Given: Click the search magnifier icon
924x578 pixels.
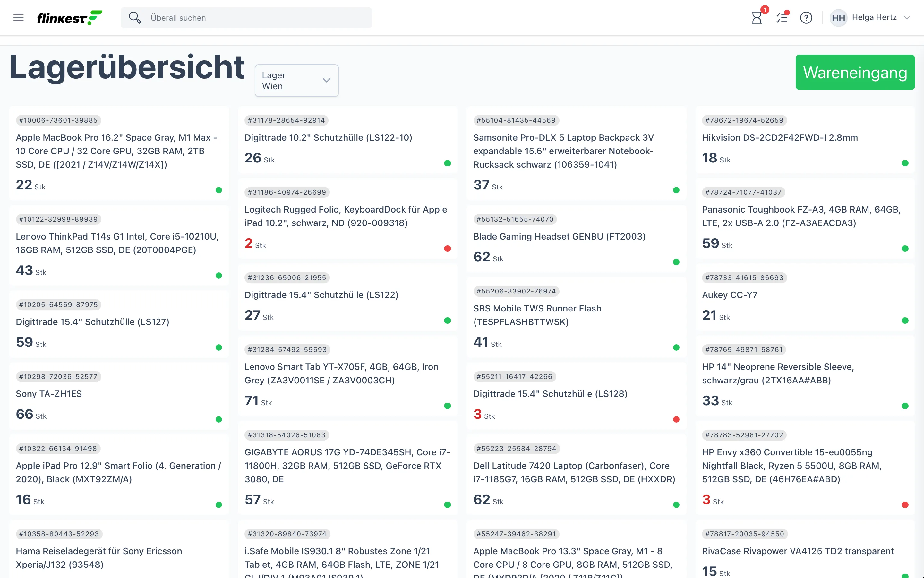Looking at the screenshot, I should [x=134, y=18].
